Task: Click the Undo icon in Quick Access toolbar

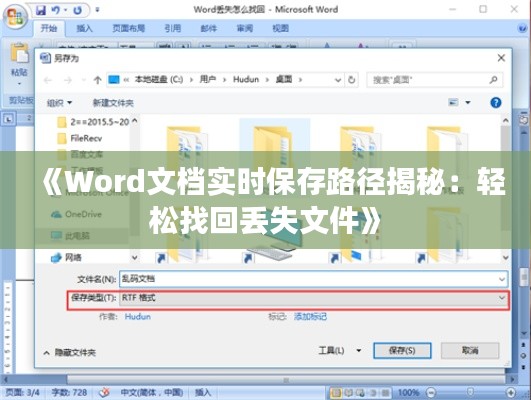Action: tap(55, 10)
